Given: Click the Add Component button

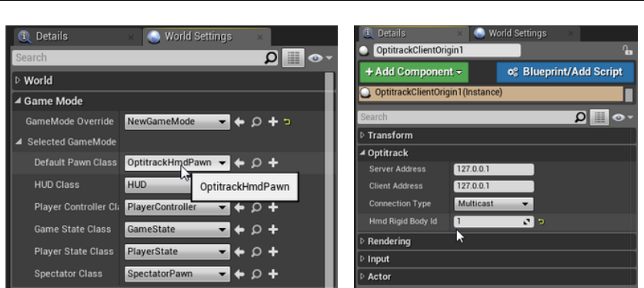Looking at the screenshot, I should click(x=414, y=72).
